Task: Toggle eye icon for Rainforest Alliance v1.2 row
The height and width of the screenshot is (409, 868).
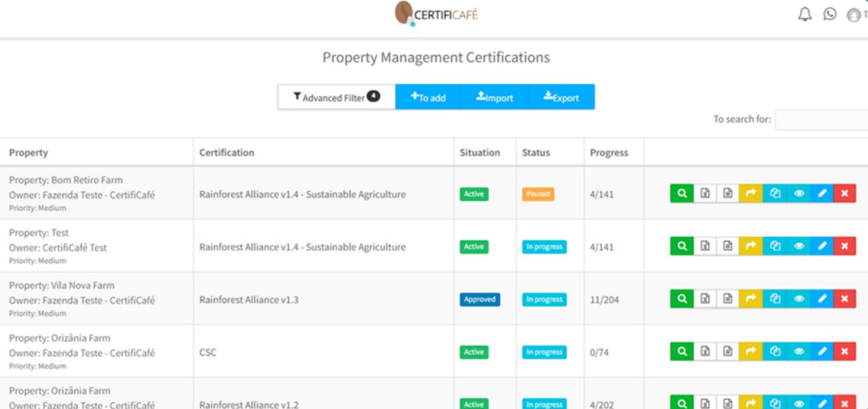Action: (x=799, y=403)
